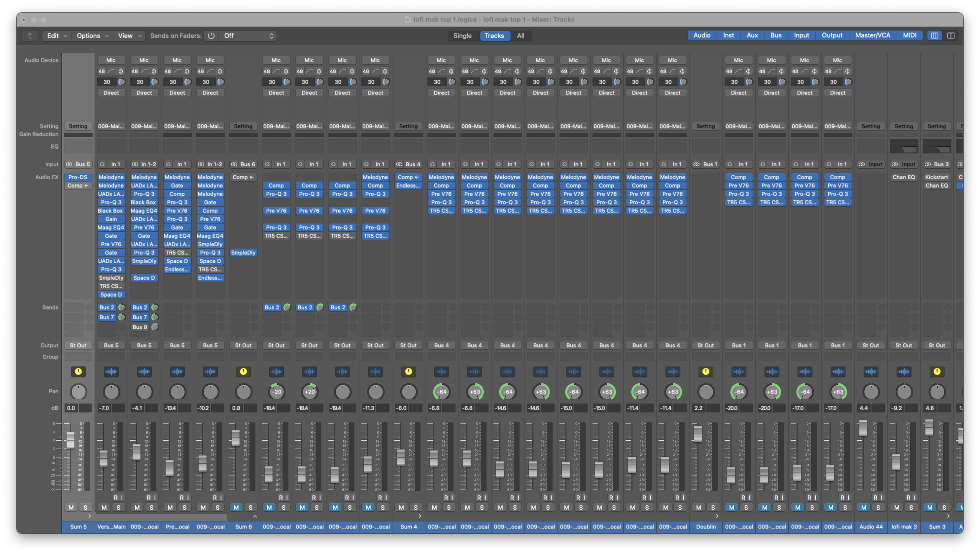Screen dimensions: 980x554
Task: Open the Sends on Faders Off dropdown
Action: click(x=248, y=36)
